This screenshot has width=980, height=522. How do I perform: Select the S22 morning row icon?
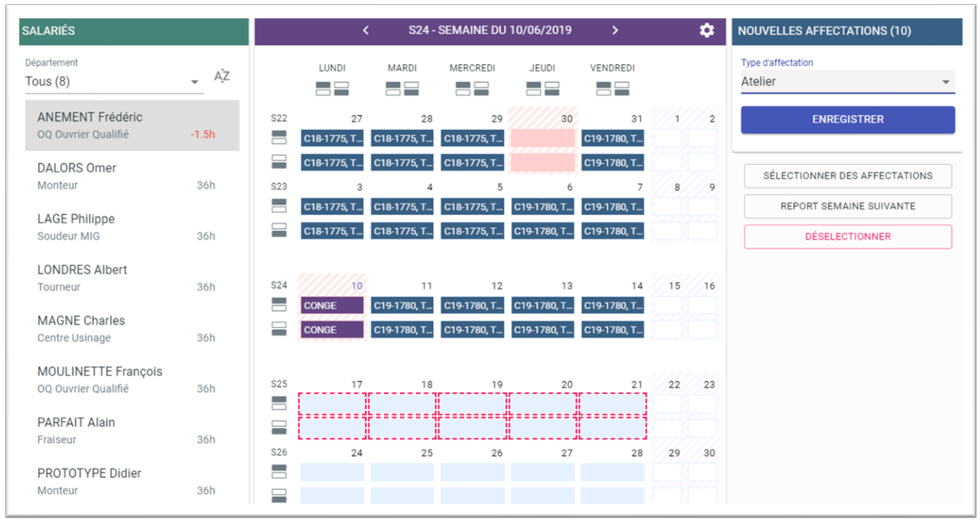(279, 138)
